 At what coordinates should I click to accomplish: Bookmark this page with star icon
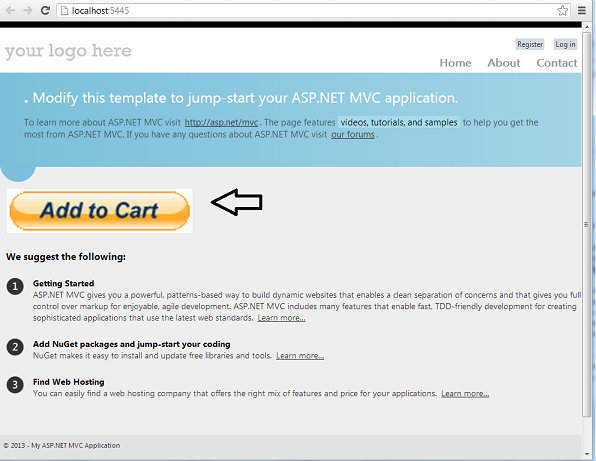(x=563, y=10)
